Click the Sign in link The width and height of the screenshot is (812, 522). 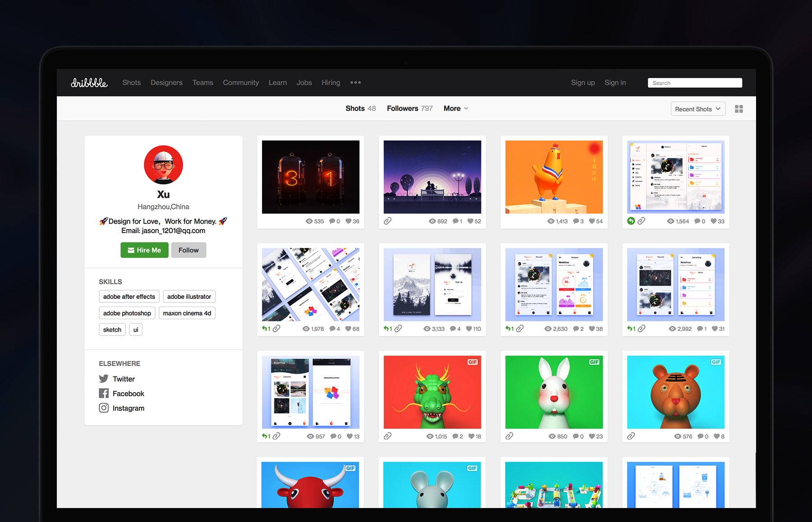coord(615,82)
